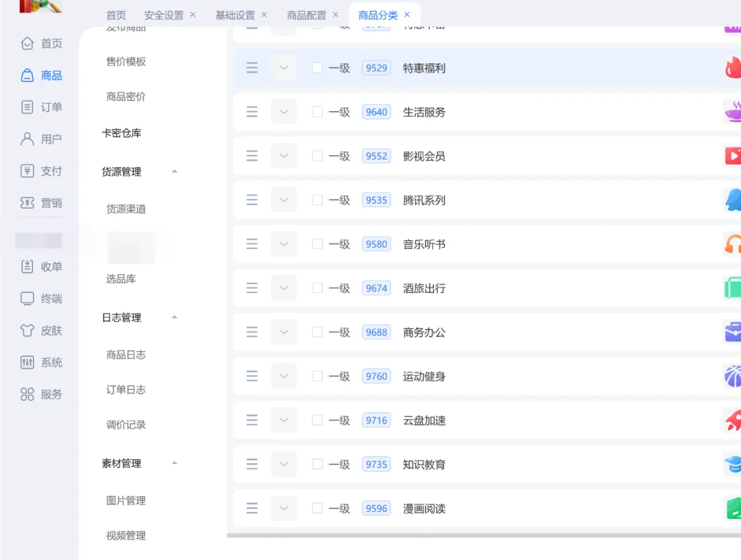
Task: Switch to the 基础设置 tab
Action: (235, 15)
